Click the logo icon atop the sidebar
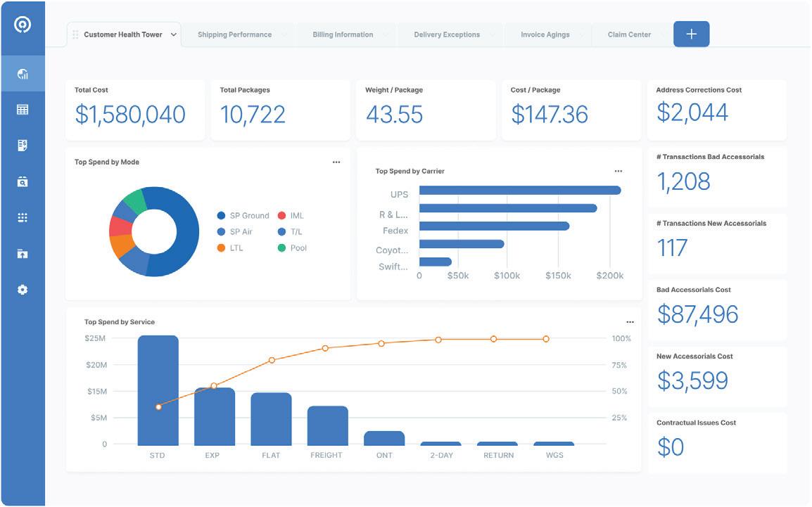Image resolution: width=812 pixels, height=507 pixels. coord(23,25)
